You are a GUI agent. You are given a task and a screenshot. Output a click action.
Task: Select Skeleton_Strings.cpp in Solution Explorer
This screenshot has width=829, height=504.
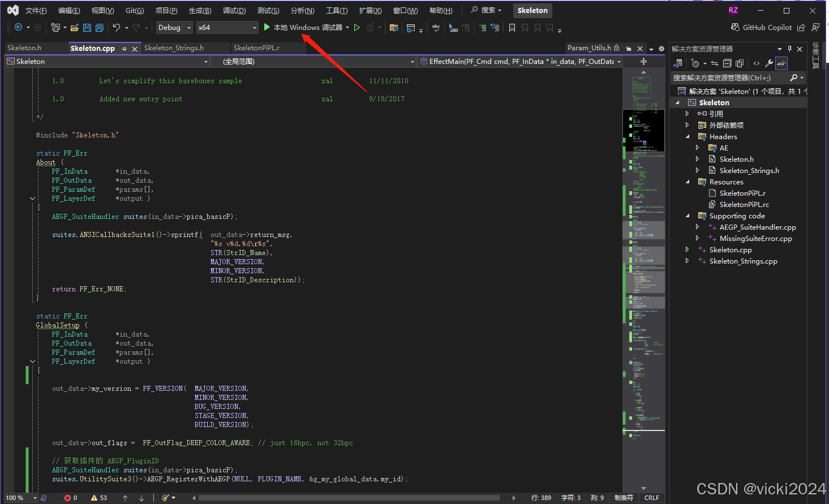tap(743, 261)
